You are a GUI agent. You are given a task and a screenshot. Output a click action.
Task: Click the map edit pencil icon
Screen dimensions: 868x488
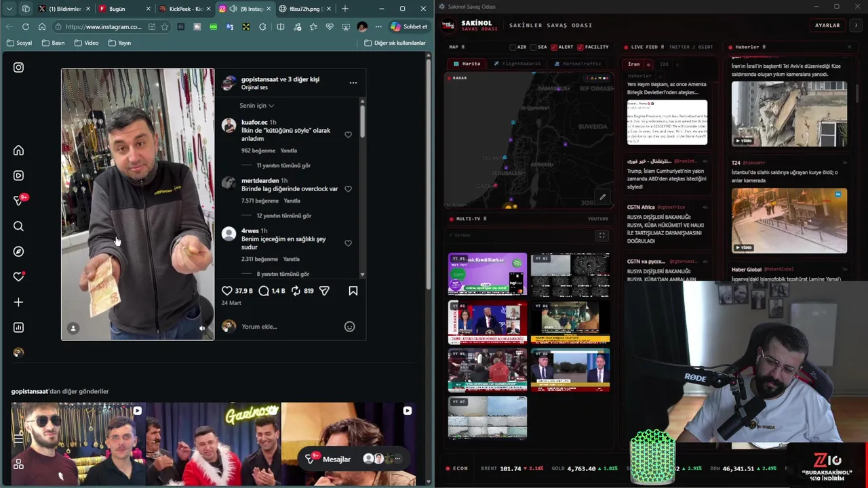[x=602, y=197]
